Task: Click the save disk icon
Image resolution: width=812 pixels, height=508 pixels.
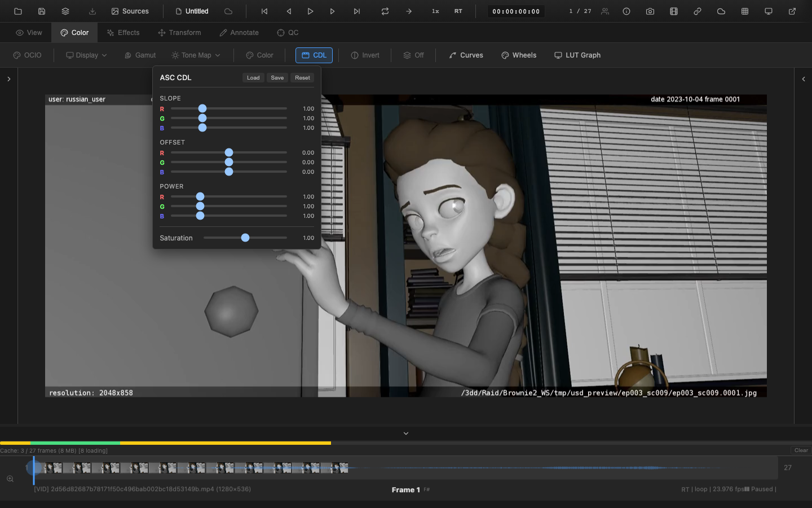Action: (x=42, y=11)
